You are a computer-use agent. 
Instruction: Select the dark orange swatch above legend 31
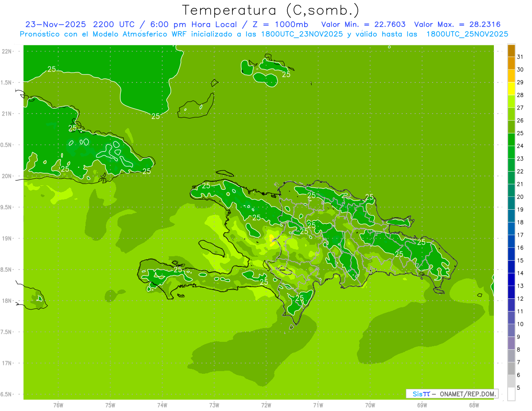[511, 51]
